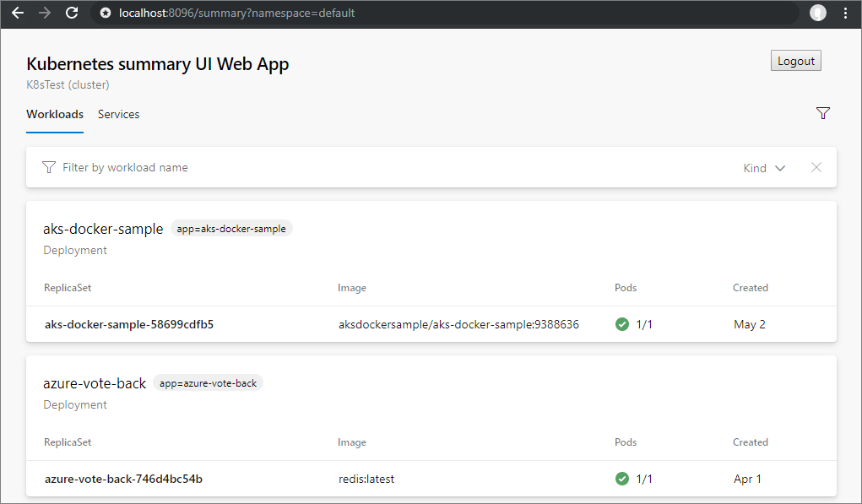
Task: Click the ReplicaSet column header in azure-vote-back card
Action: (68, 442)
